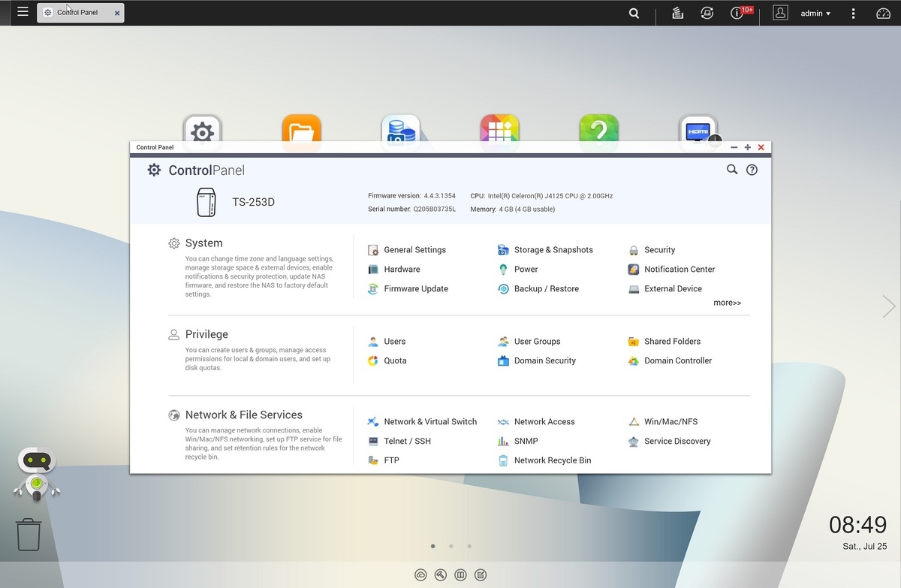The image size is (901, 588).
Task: Go to next desktop page arrow
Action: point(889,306)
